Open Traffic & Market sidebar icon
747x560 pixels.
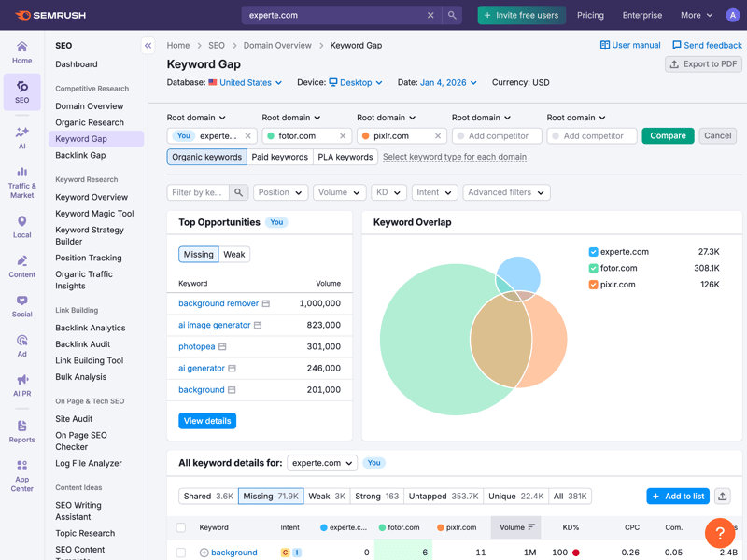click(21, 182)
